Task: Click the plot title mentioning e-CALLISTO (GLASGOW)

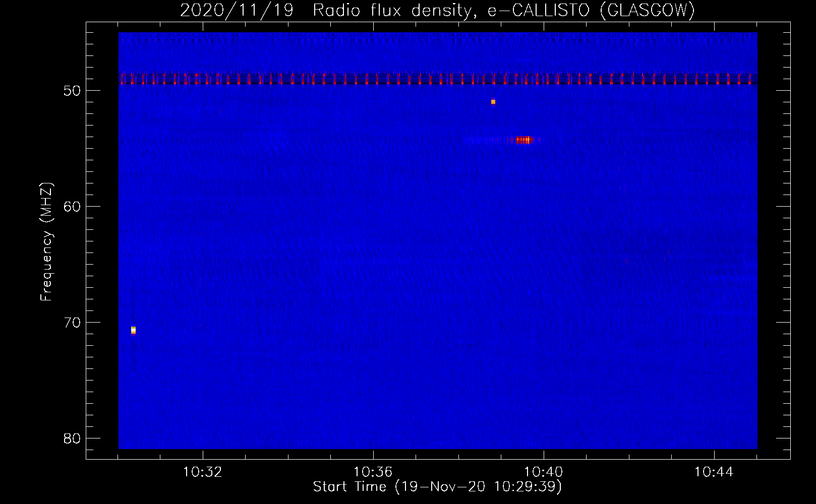Action: (438, 10)
